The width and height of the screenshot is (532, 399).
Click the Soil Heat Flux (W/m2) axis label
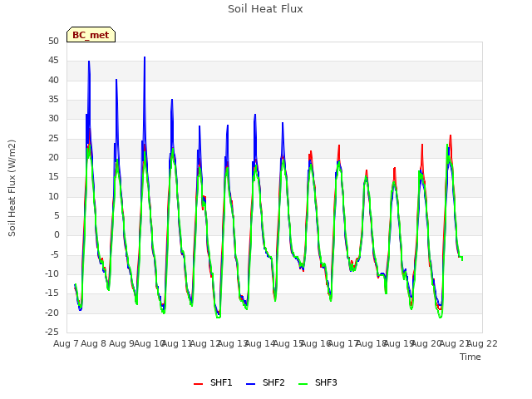coord(12,188)
